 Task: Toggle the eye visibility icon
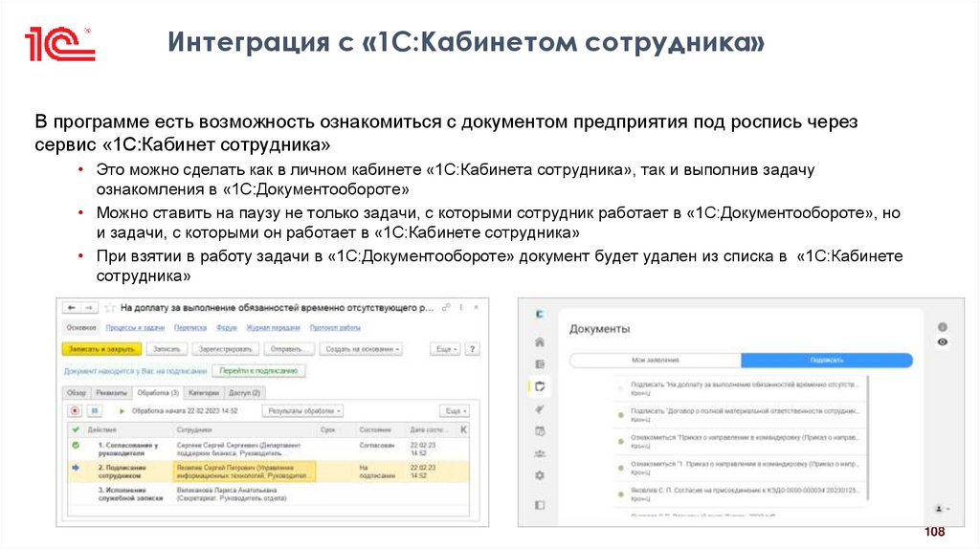point(943,342)
